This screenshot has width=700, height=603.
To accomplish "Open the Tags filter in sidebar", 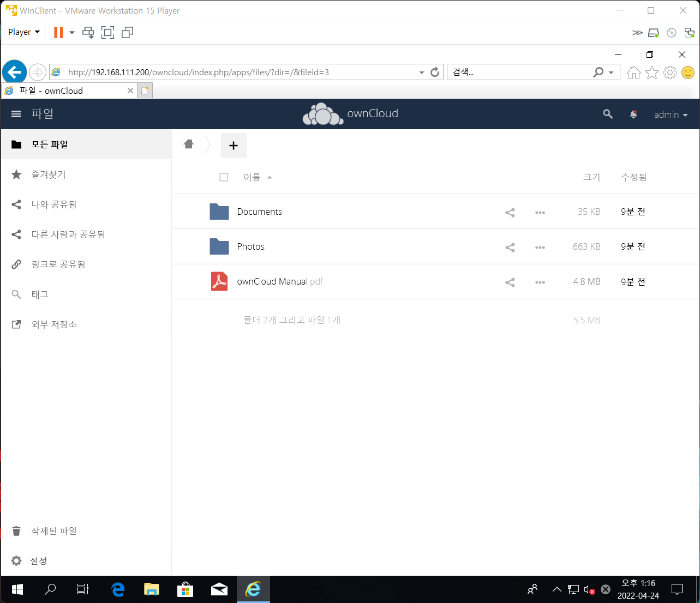I will [x=86, y=294].
